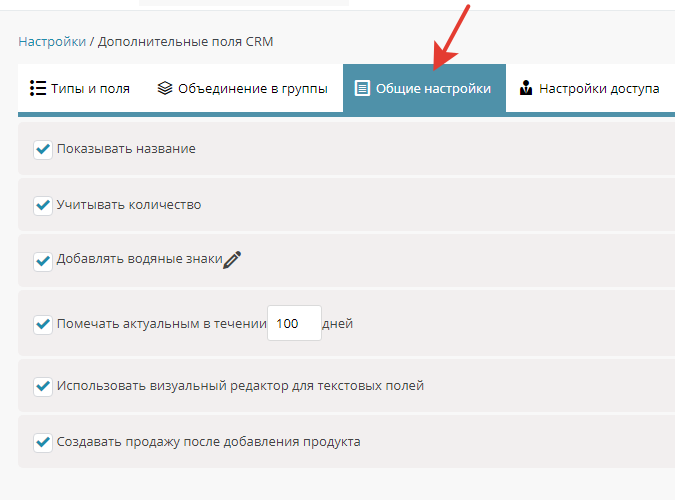Click the person icon of Настройки доступа
Viewport: 675px width, 500px height.
pyautogui.click(x=526, y=87)
